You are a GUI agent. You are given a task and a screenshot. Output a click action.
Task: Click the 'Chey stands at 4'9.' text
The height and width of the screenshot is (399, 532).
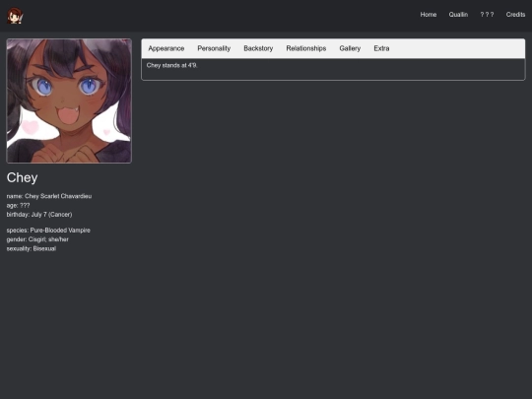click(172, 65)
